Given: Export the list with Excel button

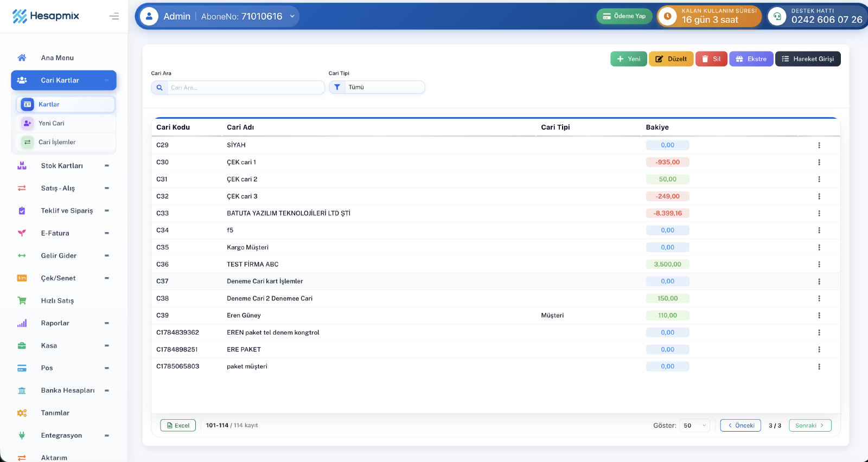Looking at the screenshot, I should point(178,426).
